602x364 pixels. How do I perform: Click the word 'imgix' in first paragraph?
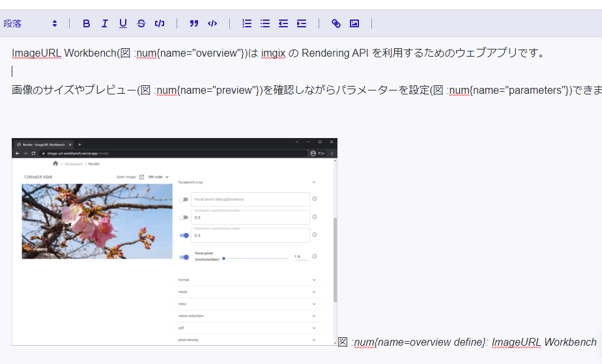[273, 53]
